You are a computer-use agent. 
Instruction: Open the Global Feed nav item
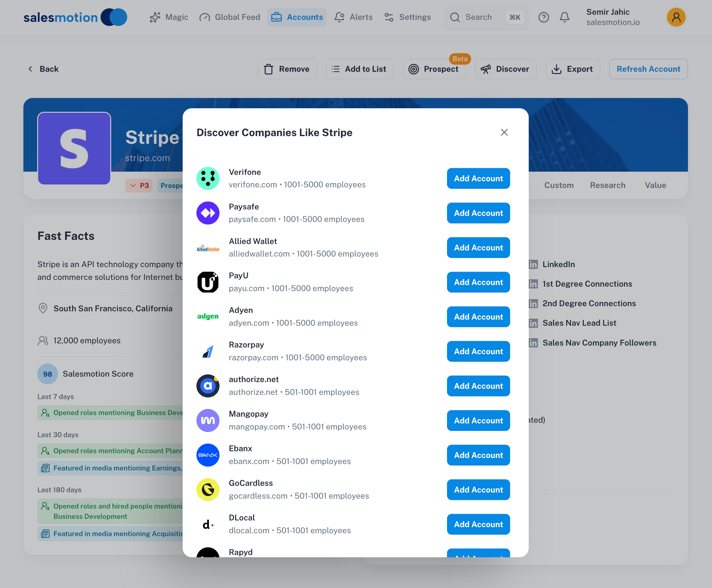tap(230, 17)
